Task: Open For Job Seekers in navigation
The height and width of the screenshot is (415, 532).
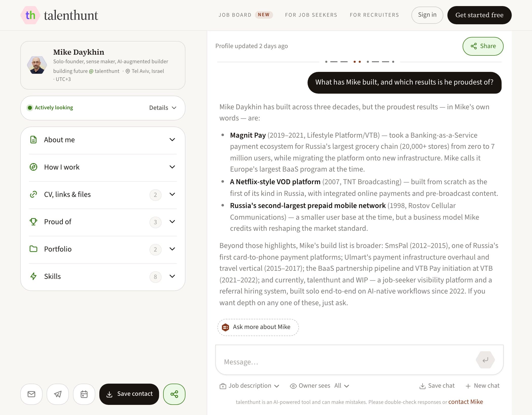Action: point(311,15)
